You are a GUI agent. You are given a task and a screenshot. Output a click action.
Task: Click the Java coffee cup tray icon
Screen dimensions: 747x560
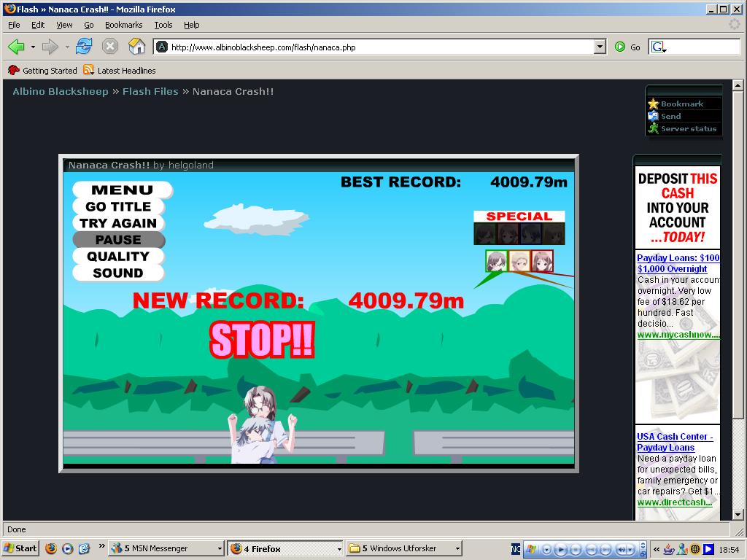(668, 549)
